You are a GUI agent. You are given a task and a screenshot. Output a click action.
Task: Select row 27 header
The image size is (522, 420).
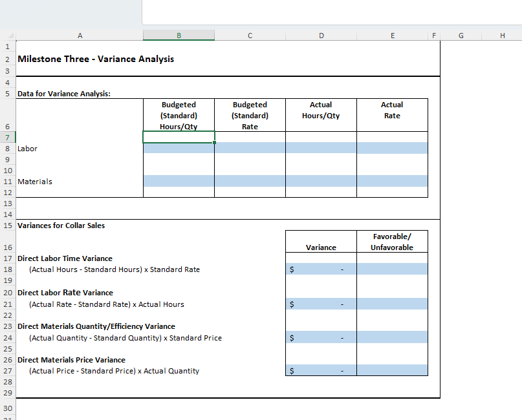click(x=8, y=371)
